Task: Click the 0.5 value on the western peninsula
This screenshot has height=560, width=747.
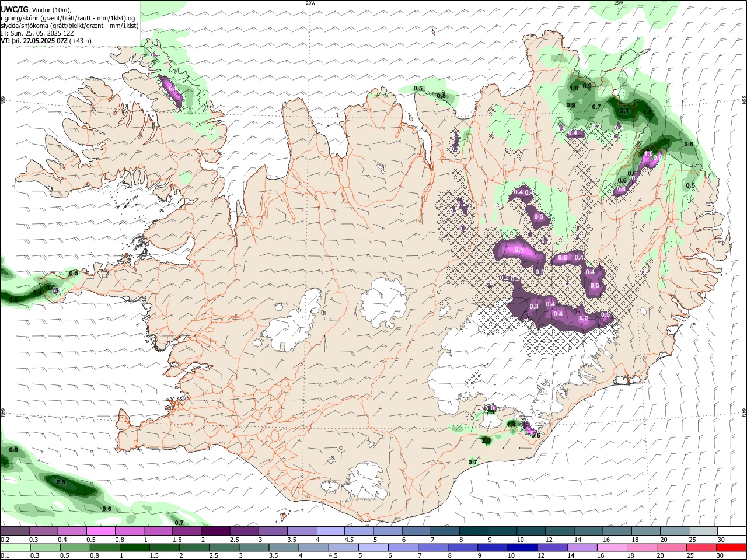Action: (x=74, y=273)
